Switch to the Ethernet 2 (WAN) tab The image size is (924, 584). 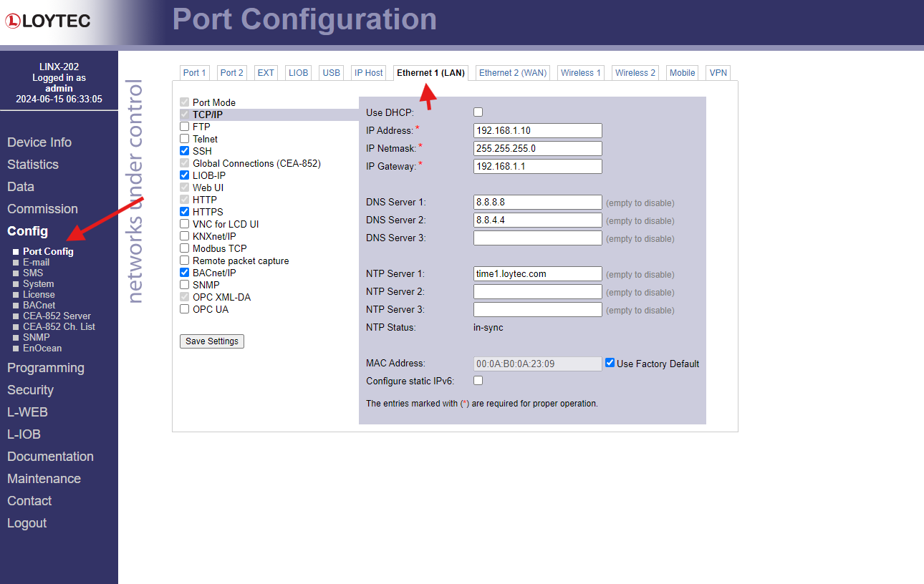pos(512,72)
